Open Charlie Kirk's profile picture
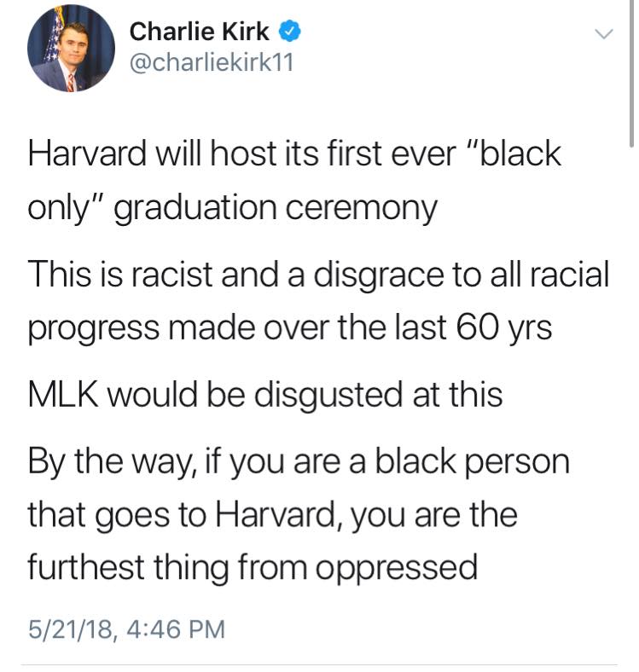This screenshot has width=639, height=672. (71, 49)
